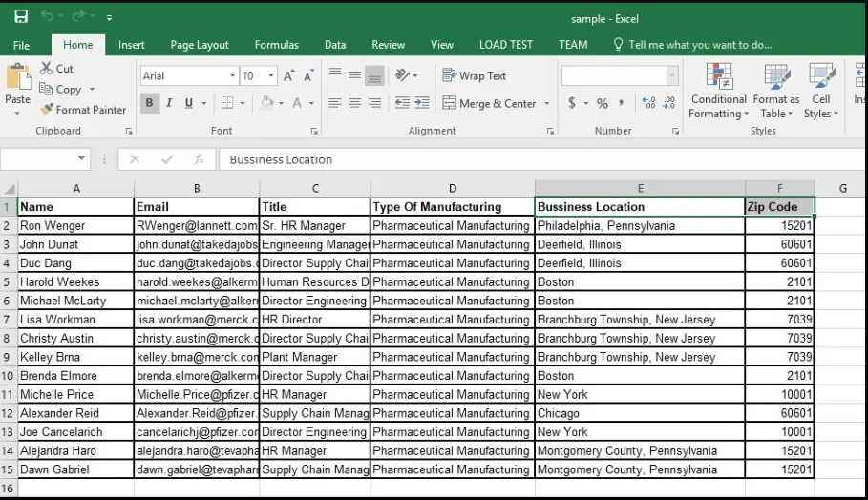This screenshot has height=500, width=868.
Task: Expand the Merge & Center dropdown arrow
Action: [x=546, y=103]
